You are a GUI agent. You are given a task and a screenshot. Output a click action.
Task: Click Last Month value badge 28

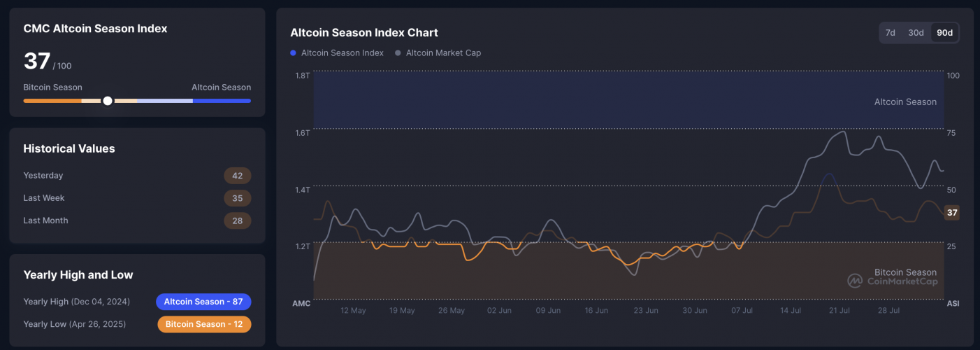coord(237,220)
